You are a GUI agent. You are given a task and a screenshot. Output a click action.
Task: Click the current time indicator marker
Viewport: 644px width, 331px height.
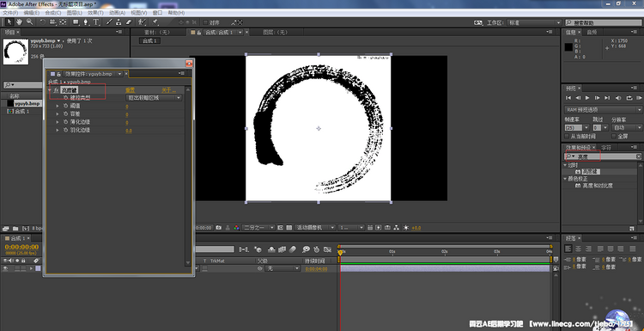340,252
